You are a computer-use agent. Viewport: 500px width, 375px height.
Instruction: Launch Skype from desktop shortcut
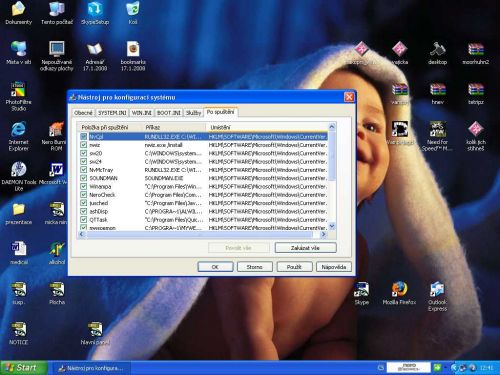pos(362,293)
